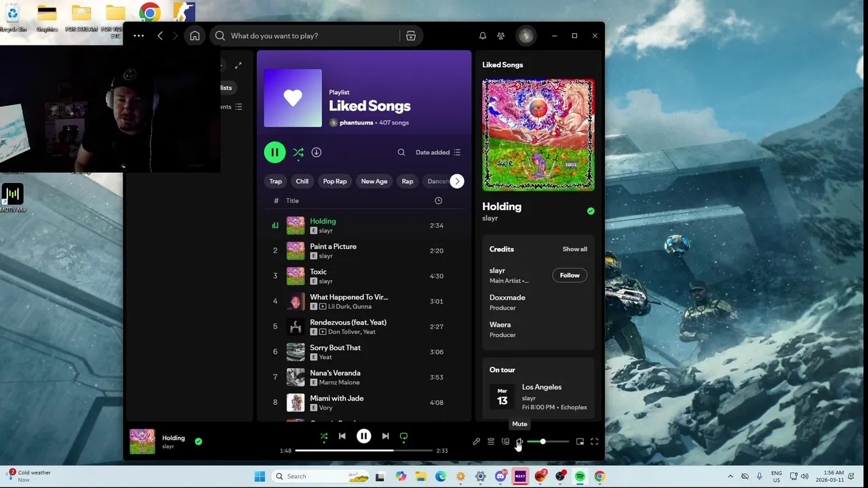Skip to the next track
The width and height of the screenshot is (868, 488).
385,436
